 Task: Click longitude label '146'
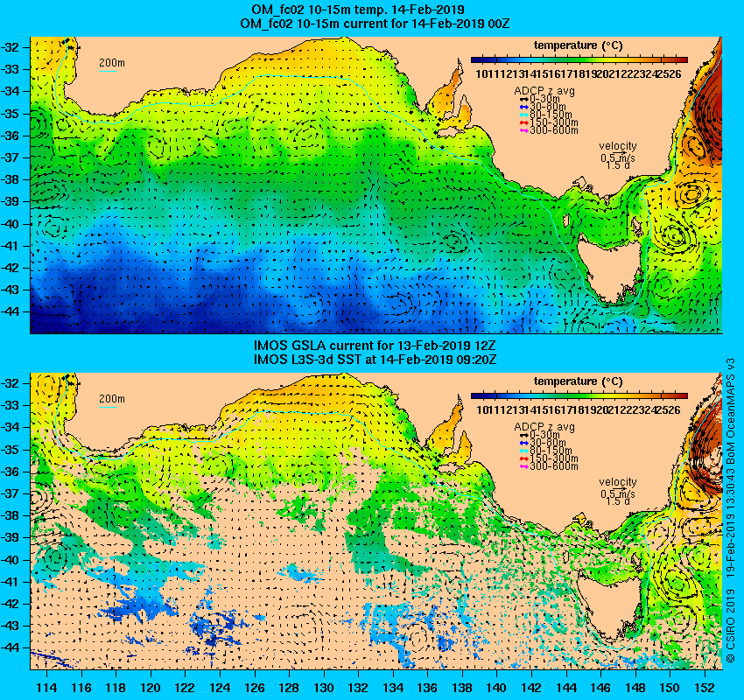point(600,687)
